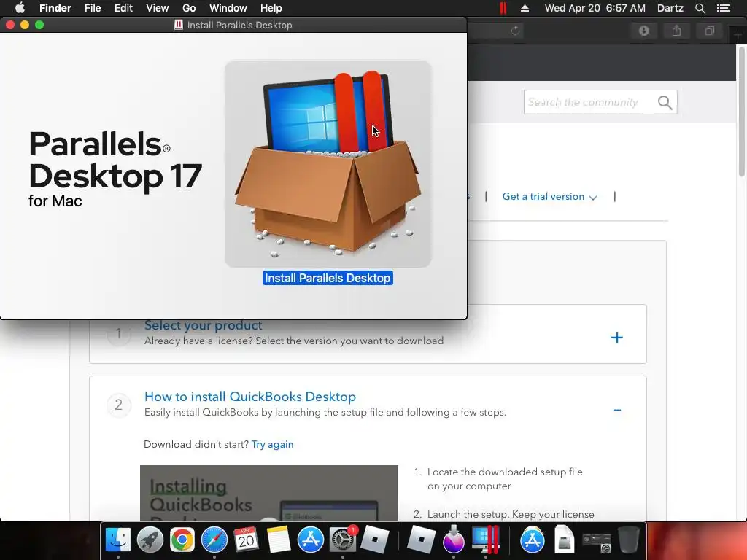Click the date and time in menu bar
Viewport: 747px width, 560px height.
[x=595, y=8]
